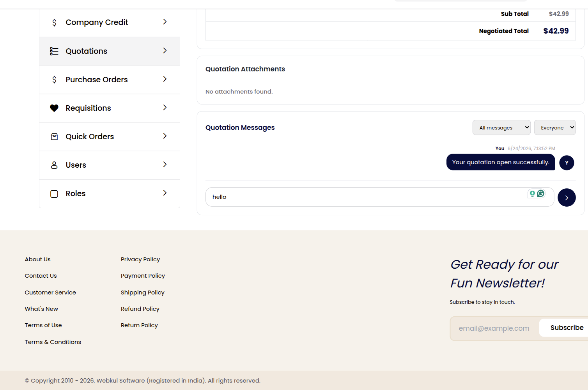The width and height of the screenshot is (588, 390).
Task: Open What's New link
Action: tap(41, 309)
